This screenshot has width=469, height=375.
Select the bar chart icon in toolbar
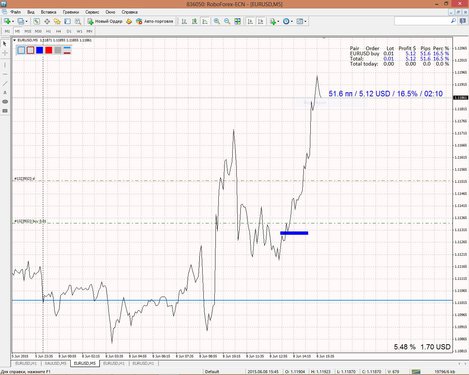pyautogui.click(x=184, y=21)
